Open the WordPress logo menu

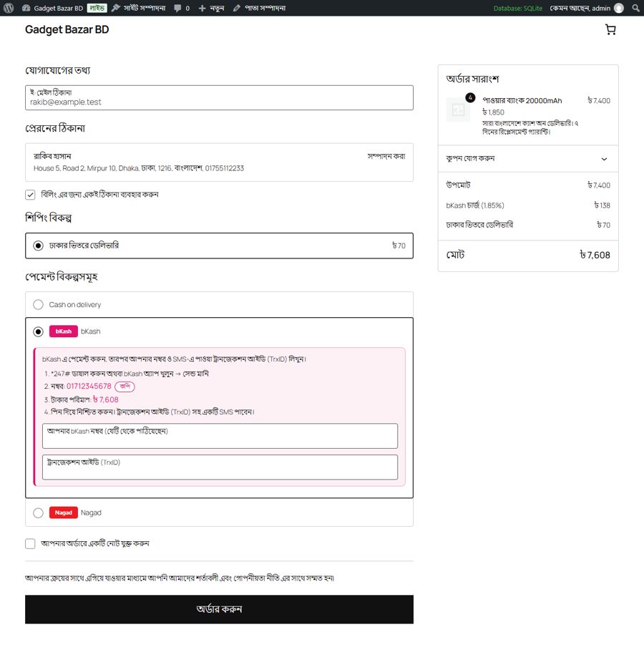pos(9,8)
